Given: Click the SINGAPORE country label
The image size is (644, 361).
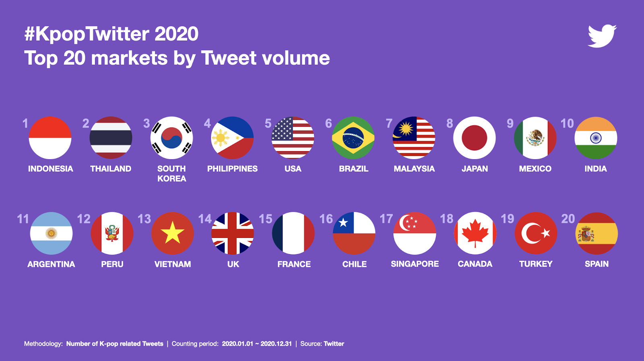Looking at the screenshot, I should click(415, 264).
